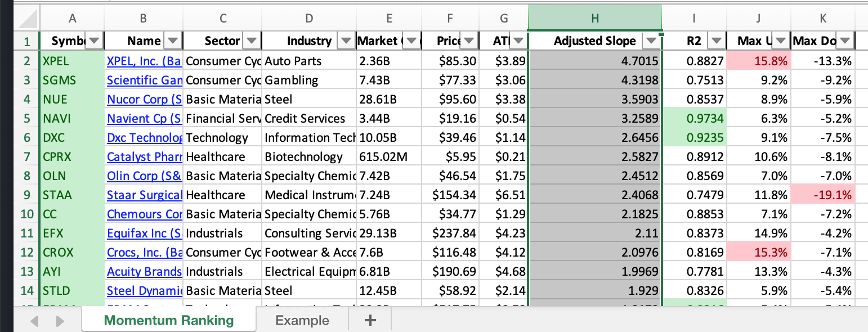This screenshot has width=868, height=332.
Task: Expand the Sector filter dropdown arrow
Action: click(x=252, y=41)
